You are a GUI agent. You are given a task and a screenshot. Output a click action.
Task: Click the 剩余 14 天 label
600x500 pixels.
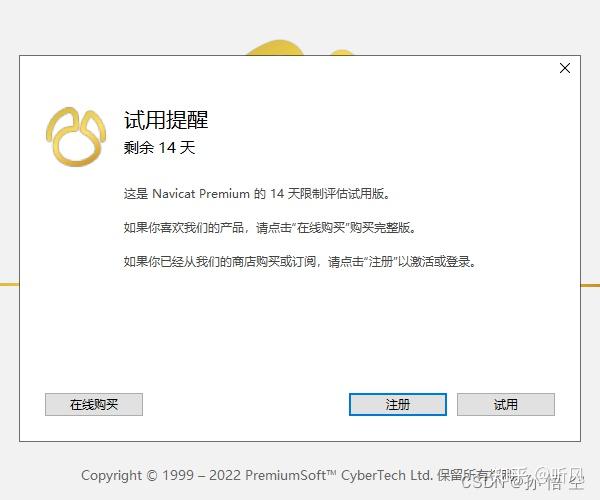160,148
